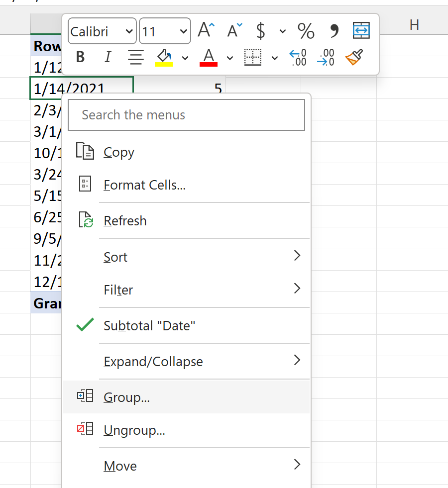This screenshot has height=488, width=448.
Task: Apply comma style format
Action: coord(334,31)
